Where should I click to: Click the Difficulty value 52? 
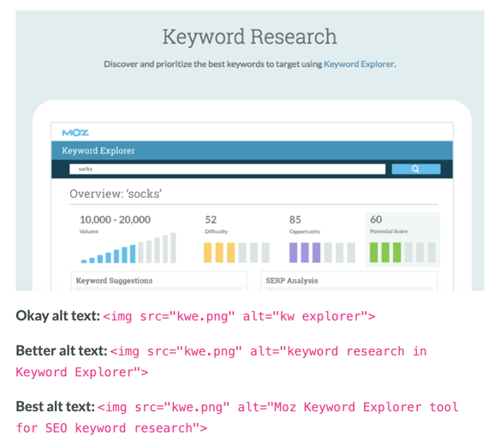point(211,219)
